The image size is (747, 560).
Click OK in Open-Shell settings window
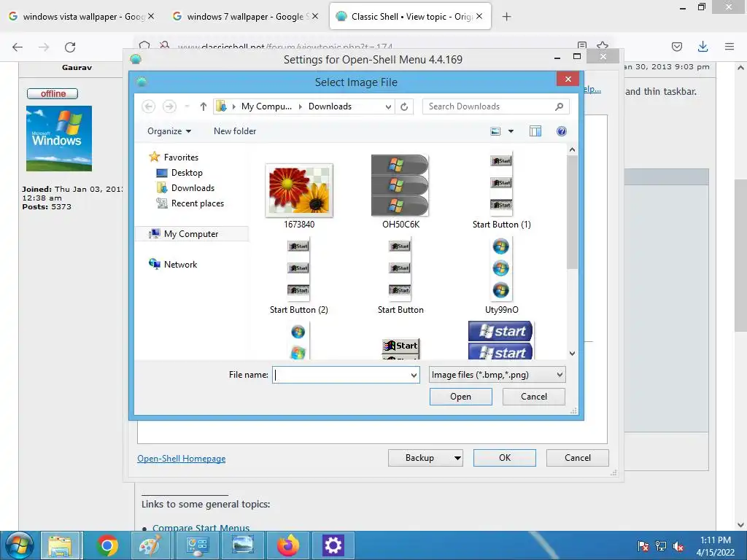pos(505,458)
